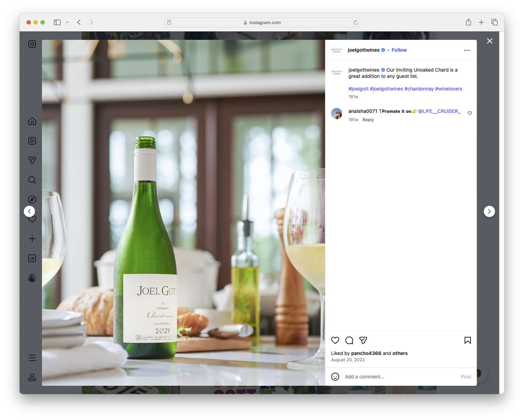Open #winelovers hashtag
This screenshot has width=524, height=420.
[x=448, y=89]
